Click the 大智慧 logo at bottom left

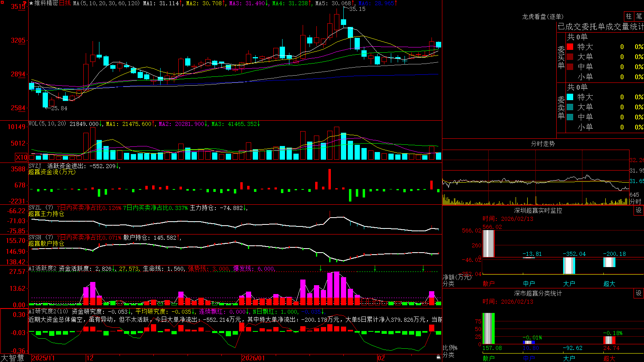[x=12, y=358]
